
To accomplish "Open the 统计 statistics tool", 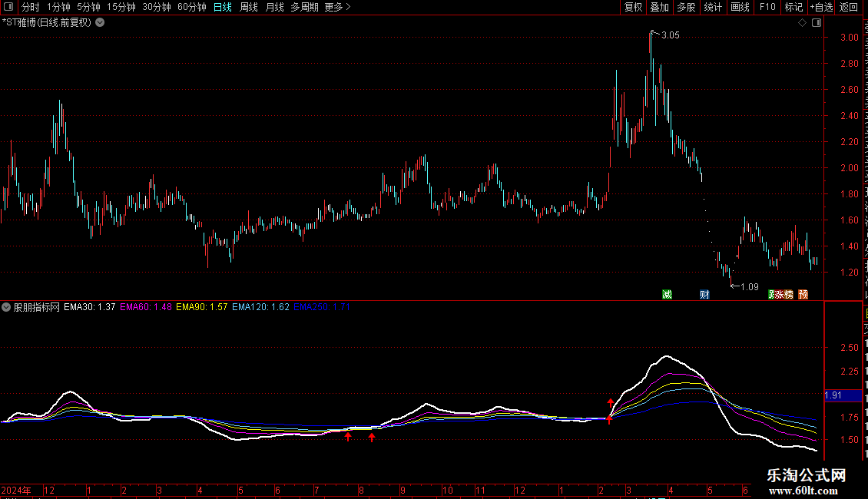I will 713,7.
